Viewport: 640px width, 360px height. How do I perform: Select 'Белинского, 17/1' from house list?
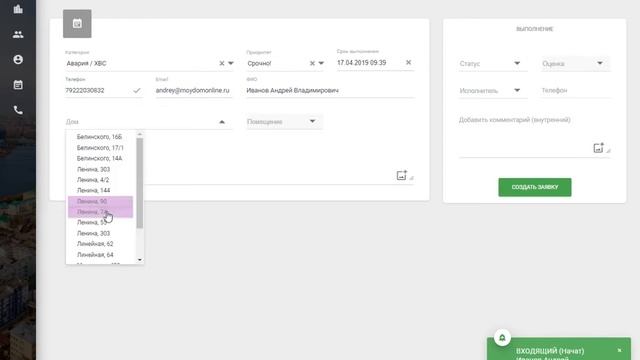coord(100,148)
